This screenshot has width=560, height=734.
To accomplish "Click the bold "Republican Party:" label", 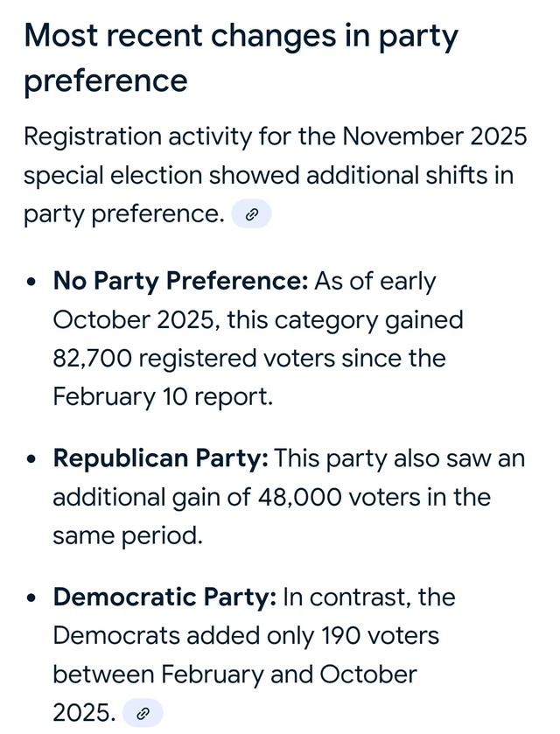I will pyautogui.click(x=164, y=459).
